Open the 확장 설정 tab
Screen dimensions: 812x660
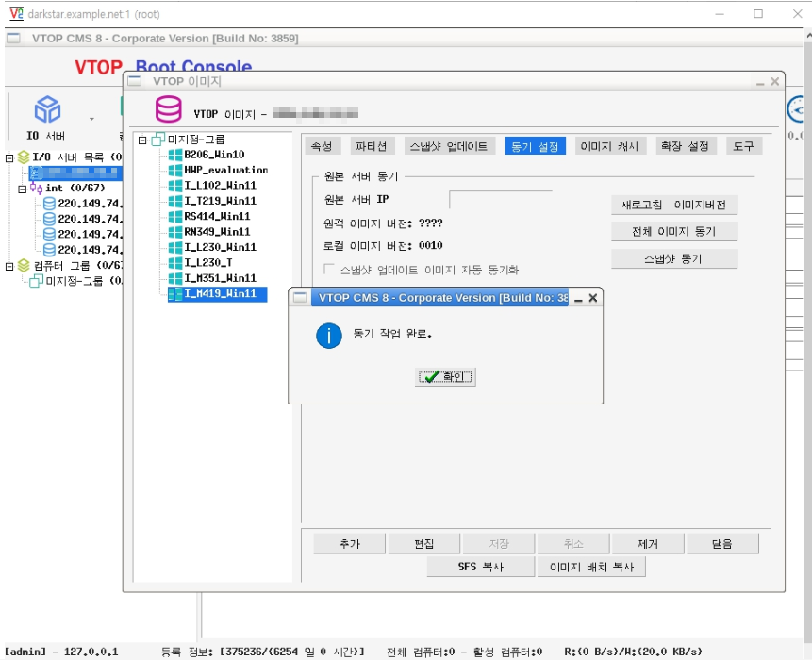point(685,146)
